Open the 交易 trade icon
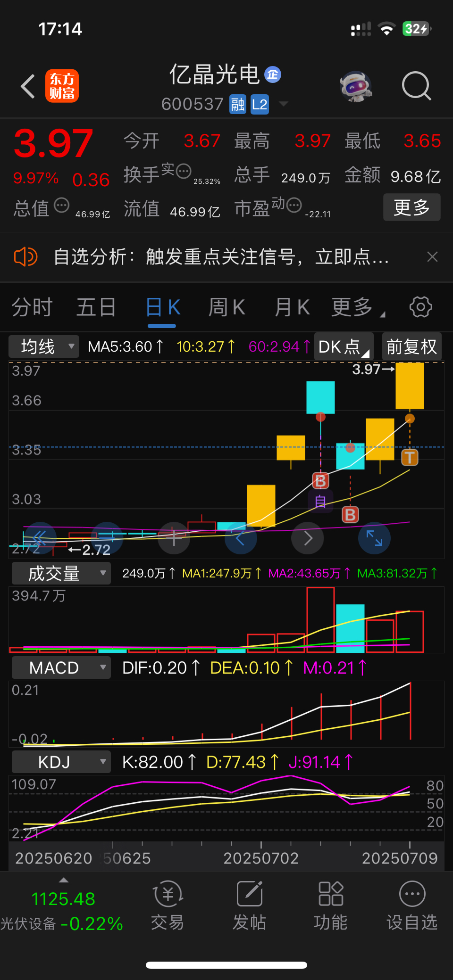Image resolution: width=453 pixels, height=980 pixels. 168,905
